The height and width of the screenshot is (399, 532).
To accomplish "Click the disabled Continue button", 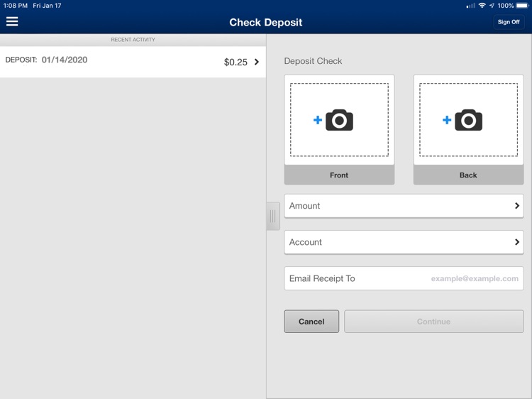I will [434, 321].
